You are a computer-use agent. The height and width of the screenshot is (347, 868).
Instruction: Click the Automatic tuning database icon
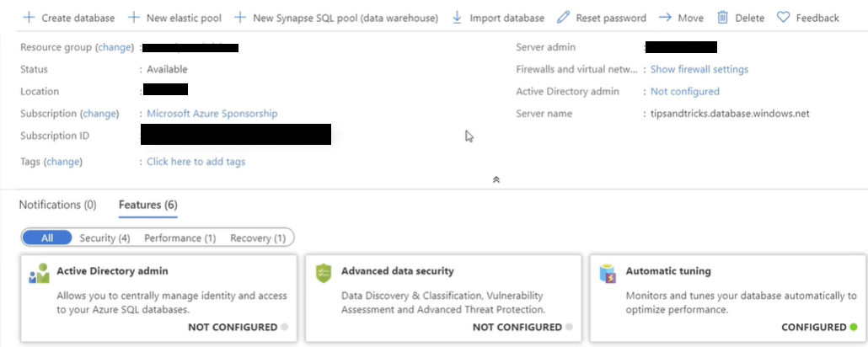608,274
